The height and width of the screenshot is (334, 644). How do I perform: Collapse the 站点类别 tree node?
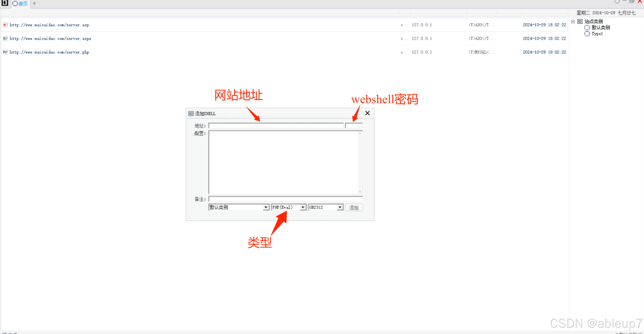pos(573,21)
